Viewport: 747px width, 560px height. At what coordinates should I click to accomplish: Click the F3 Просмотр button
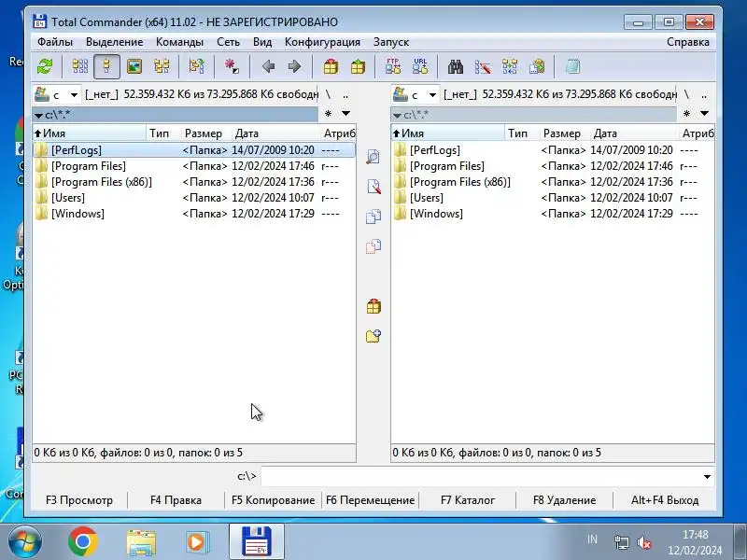point(79,500)
